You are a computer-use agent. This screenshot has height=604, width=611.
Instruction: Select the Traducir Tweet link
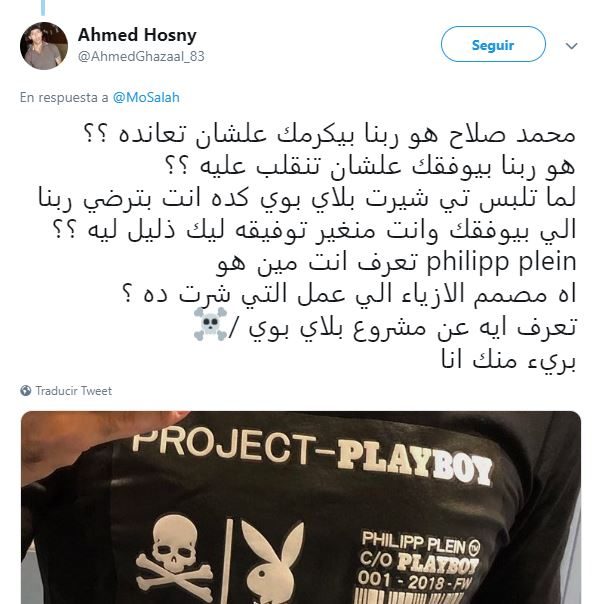click(74, 391)
